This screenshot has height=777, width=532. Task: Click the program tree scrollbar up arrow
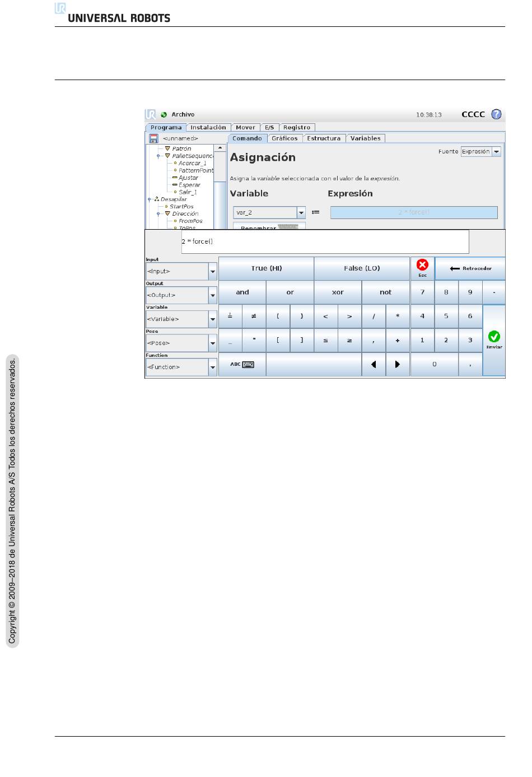pos(220,148)
